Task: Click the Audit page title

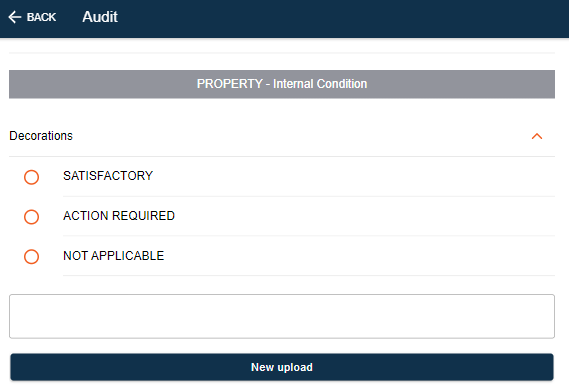Action: (100, 17)
